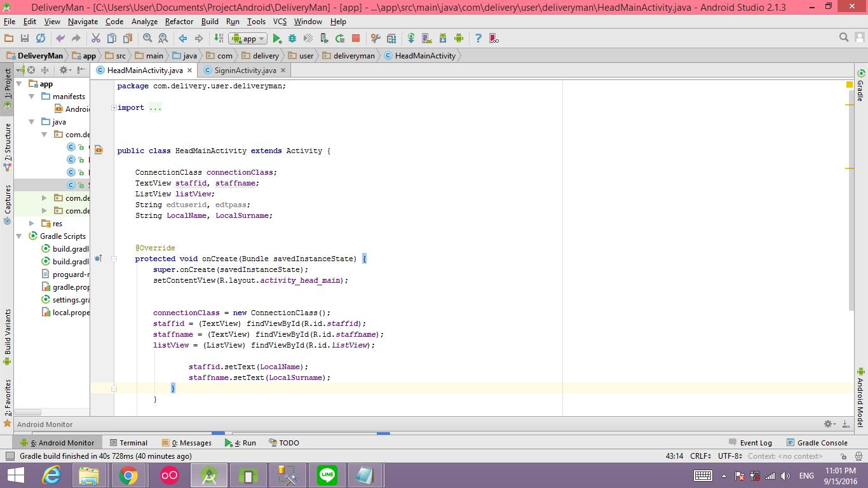
Task: Expand the res folder node
Action: pos(32,223)
